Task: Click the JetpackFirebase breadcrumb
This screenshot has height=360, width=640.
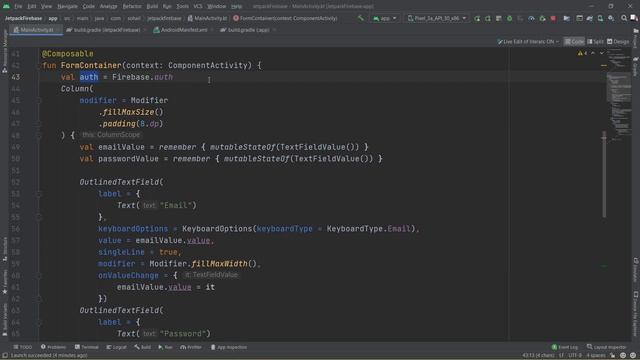Action: [x=24, y=18]
